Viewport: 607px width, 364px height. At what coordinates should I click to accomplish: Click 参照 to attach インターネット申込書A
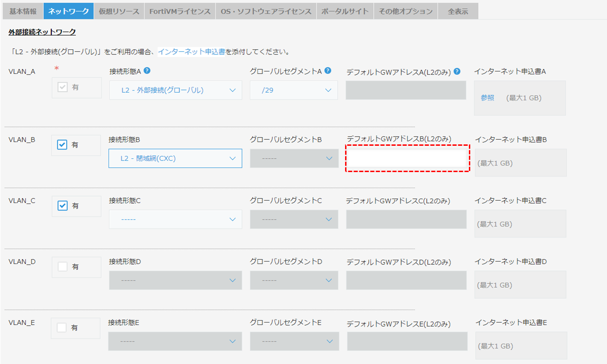(x=487, y=98)
